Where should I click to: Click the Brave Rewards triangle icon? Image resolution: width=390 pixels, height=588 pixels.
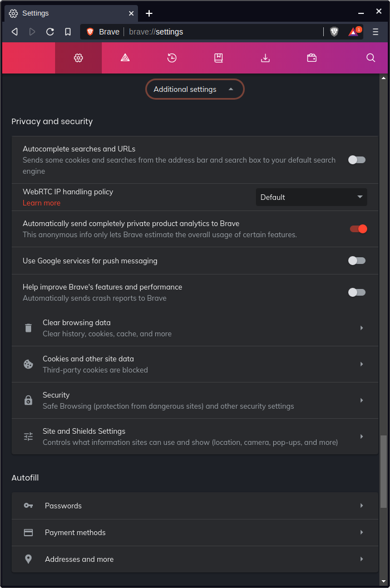click(354, 32)
